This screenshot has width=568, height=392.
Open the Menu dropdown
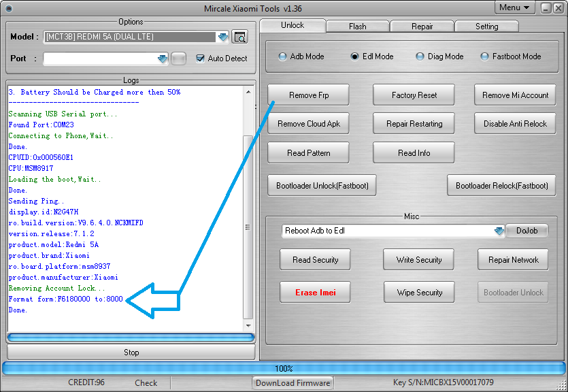click(514, 7)
